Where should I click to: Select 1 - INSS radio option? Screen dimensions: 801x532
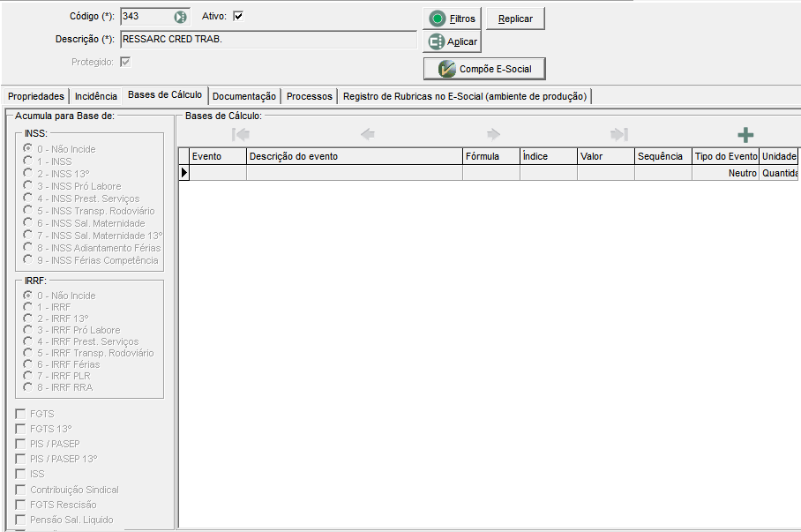point(27,161)
